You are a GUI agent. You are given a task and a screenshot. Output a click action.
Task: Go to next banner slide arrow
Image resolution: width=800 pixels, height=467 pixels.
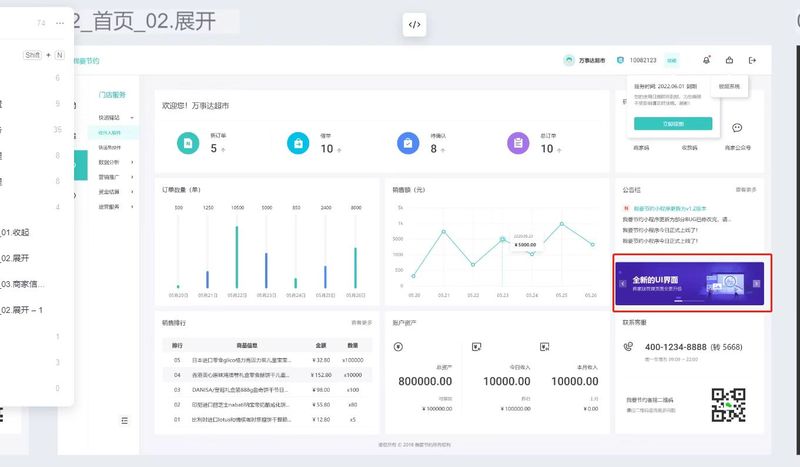point(756,283)
